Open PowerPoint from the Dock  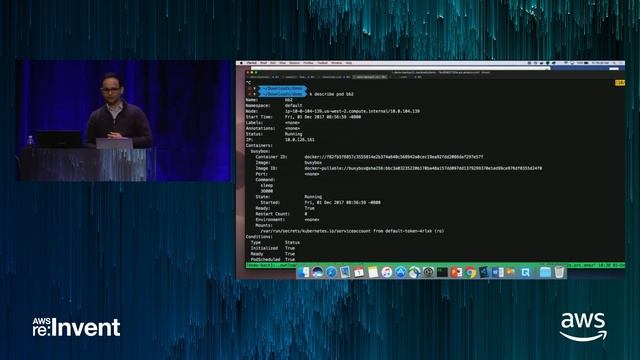[456, 272]
